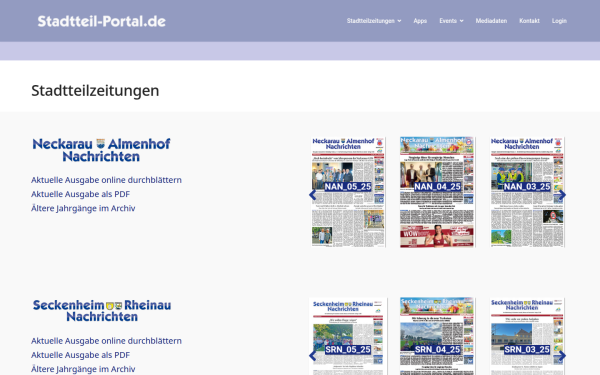Screen dimensions: 600x375
Task: Click the Neckarau Almenhof Nachrichten logo
Action: (x=101, y=150)
